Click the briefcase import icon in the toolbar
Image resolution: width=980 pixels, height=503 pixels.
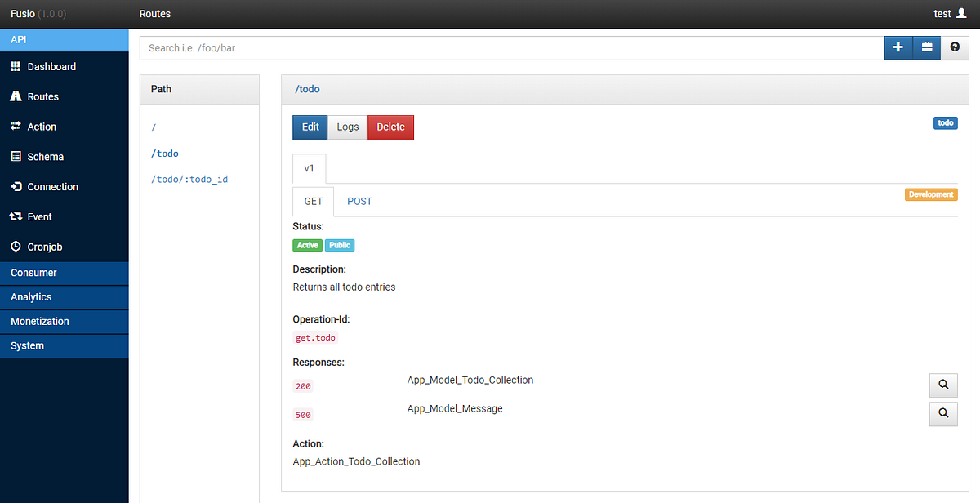pos(926,47)
